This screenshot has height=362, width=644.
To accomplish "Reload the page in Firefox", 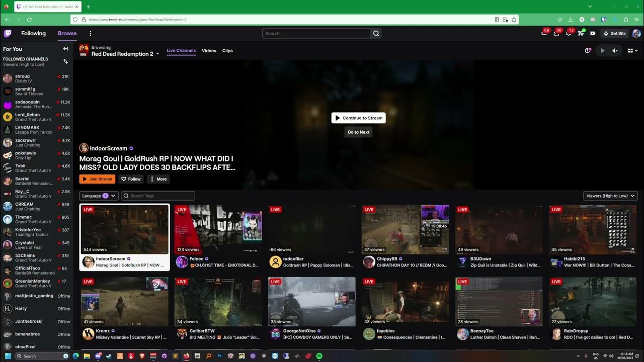I will [29, 20].
